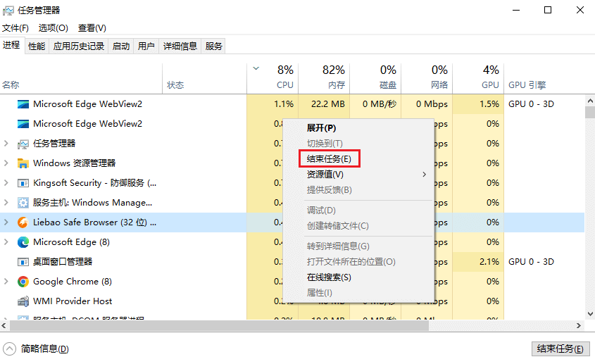Click 转到详细信息(G) in context menu
This screenshot has width=595, height=364.
coord(359,246)
